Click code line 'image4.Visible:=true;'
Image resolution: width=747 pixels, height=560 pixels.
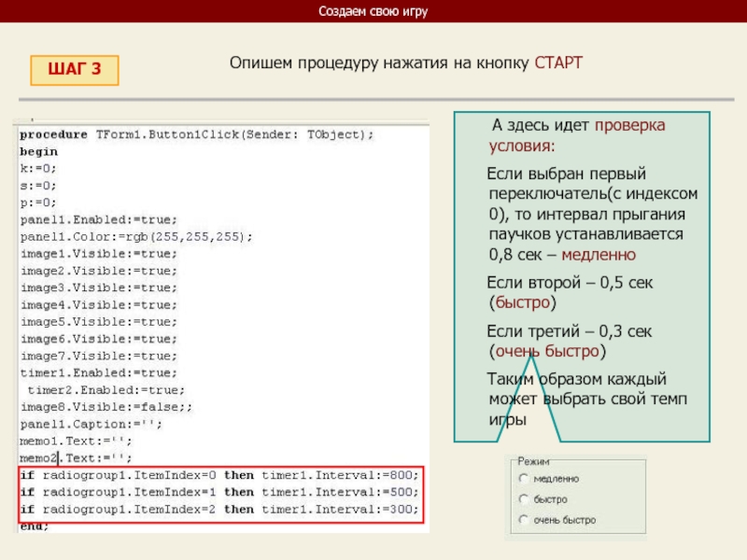click(x=99, y=305)
